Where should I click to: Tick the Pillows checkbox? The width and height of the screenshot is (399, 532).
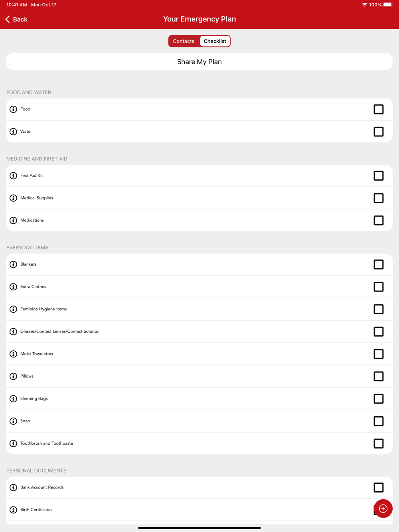tap(379, 376)
